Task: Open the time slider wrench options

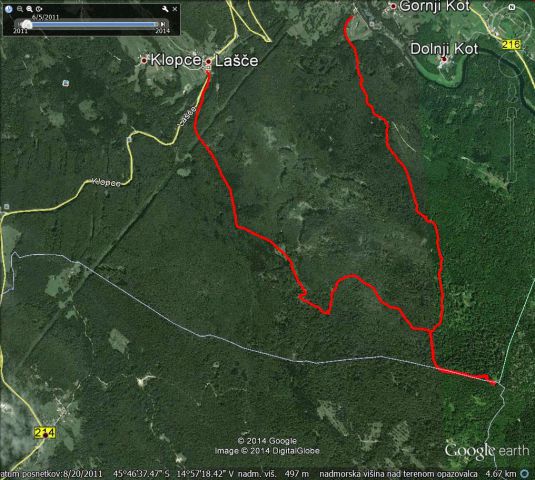Action: (165, 9)
